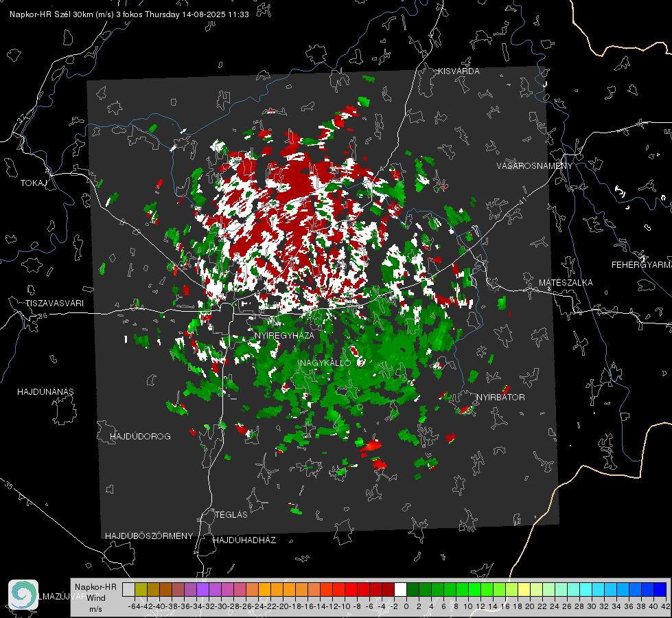672x618 pixels.
Task: Click the Napkor-HR legend title
Action: tap(95, 587)
